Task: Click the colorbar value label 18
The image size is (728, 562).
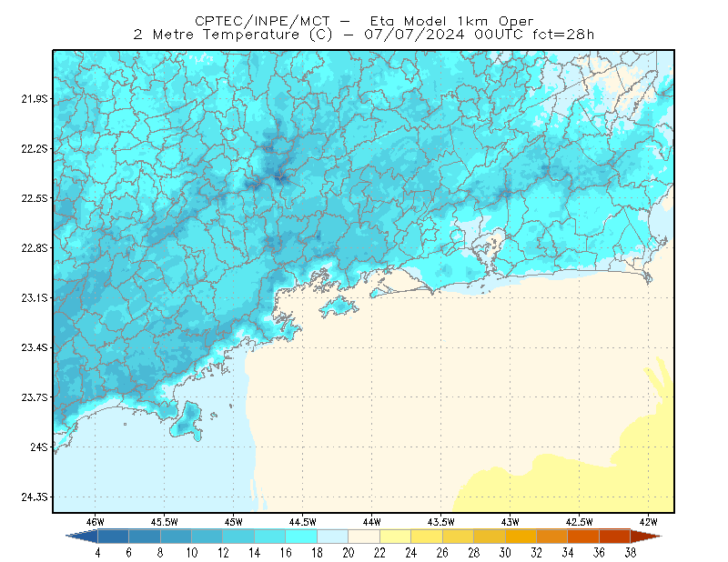Action: [317, 553]
